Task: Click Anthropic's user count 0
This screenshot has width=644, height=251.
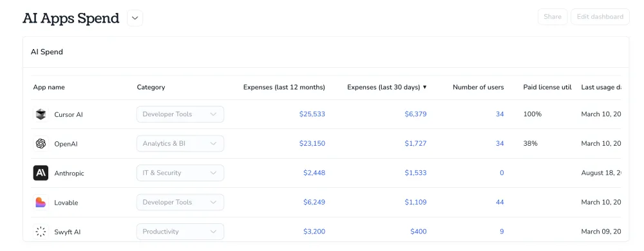Action: [502, 173]
